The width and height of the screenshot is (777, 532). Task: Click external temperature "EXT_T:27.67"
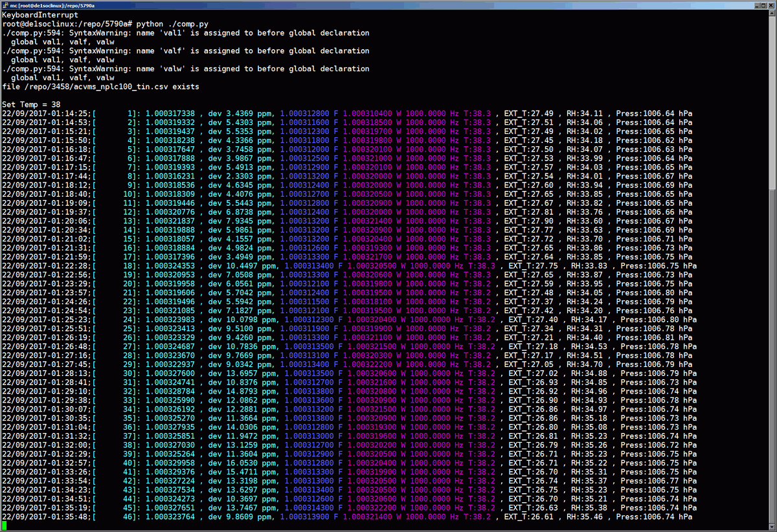(x=529, y=205)
